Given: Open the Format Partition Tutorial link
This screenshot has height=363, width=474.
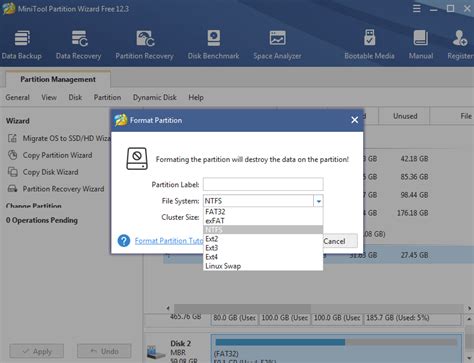Looking at the screenshot, I should (x=169, y=241).
